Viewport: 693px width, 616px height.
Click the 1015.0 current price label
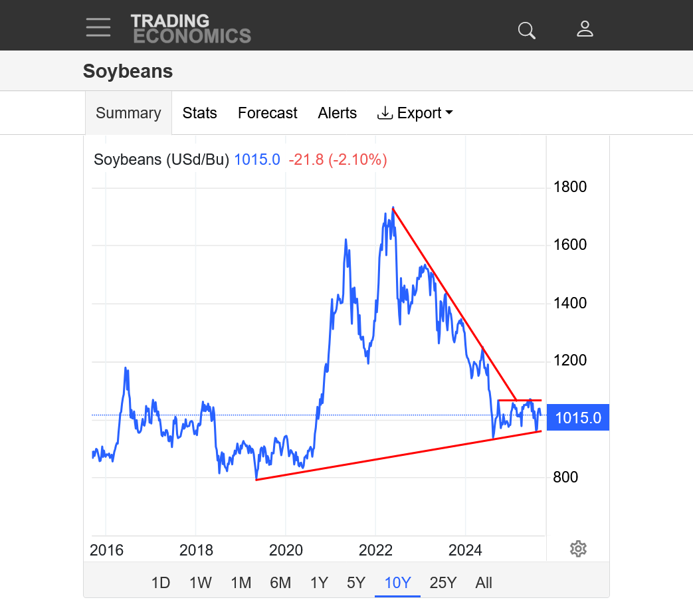(x=578, y=418)
